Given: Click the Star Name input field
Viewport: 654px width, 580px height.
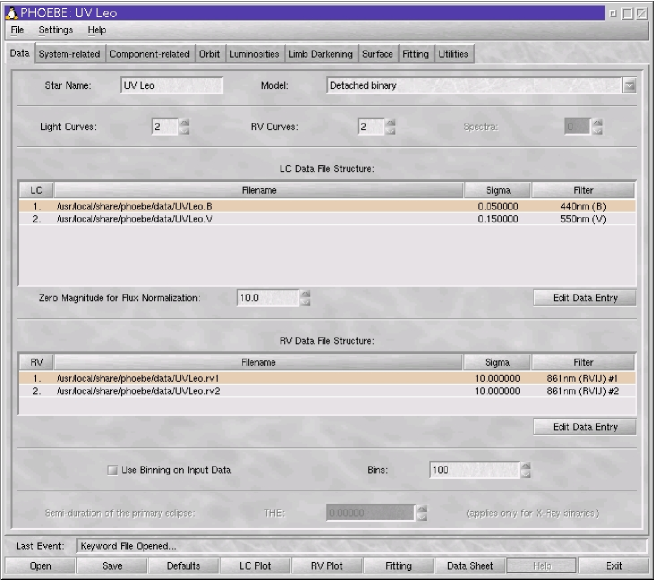Looking at the screenshot, I should [x=172, y=86].
